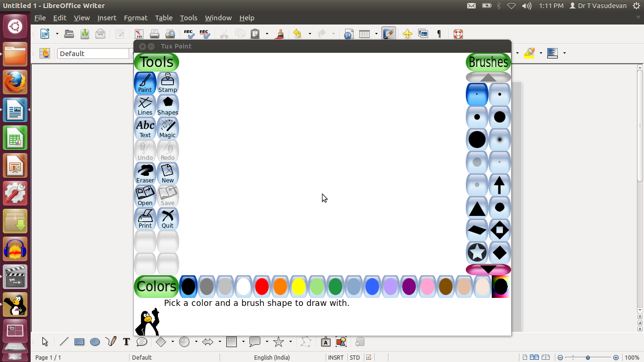This screenshot has height=362, width=644.
Task: Open the Insert menu
Action: pyautogui.click(x=107, y=18)
